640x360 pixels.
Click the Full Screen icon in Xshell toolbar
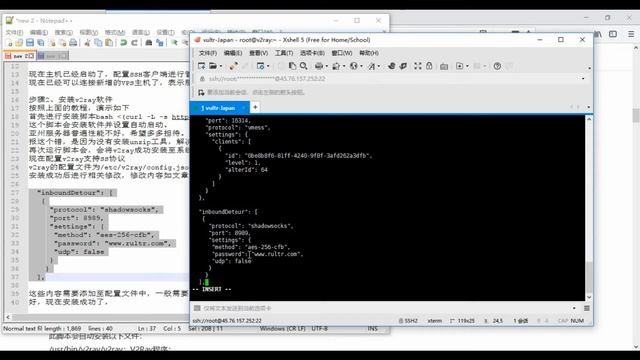tap(418, 66)
